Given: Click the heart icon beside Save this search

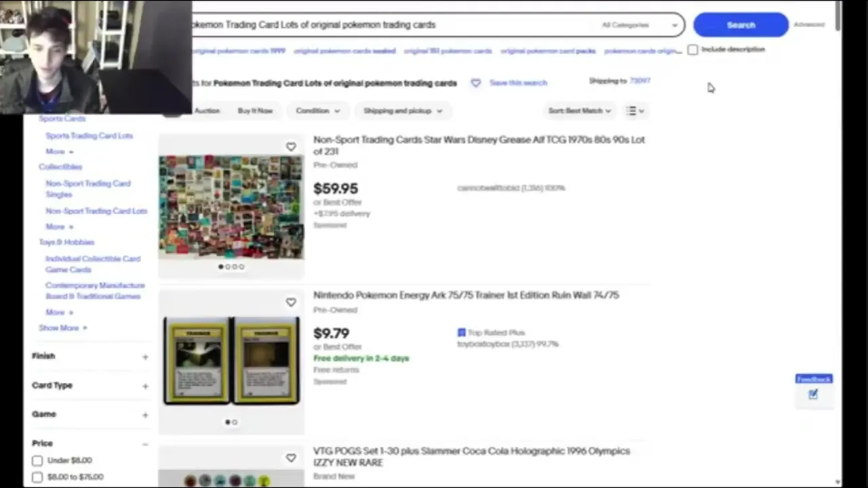Looking at the screenshot, I should [x=475, y=83].
